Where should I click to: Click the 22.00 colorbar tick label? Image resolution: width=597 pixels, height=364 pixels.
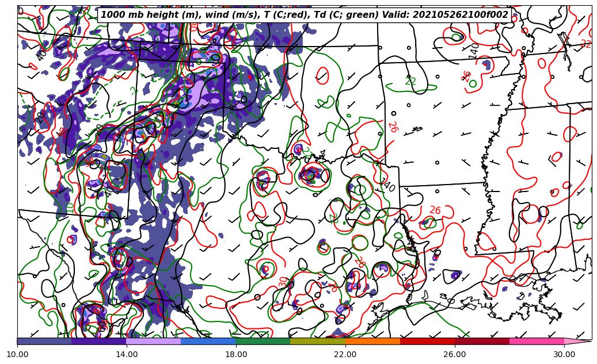[x=345, y=354]
